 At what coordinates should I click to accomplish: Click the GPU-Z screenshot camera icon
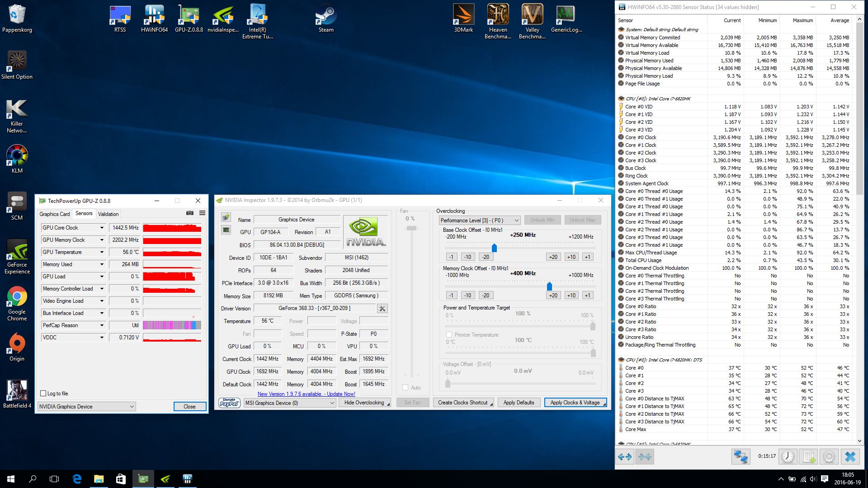190,213
